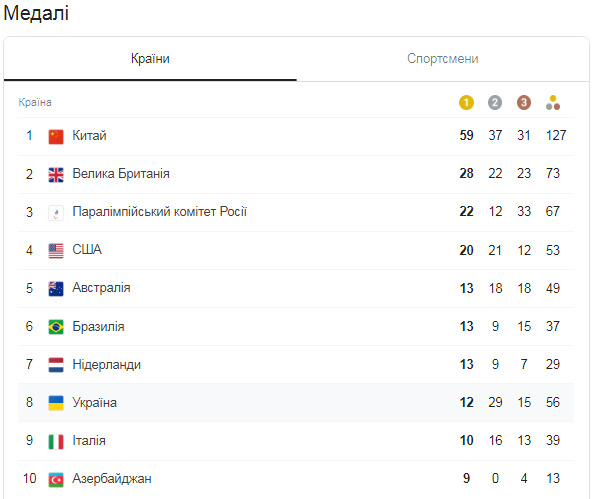
Task: Click the silver medal column icon
Action: pyautogui.click(x=495, y=103)
